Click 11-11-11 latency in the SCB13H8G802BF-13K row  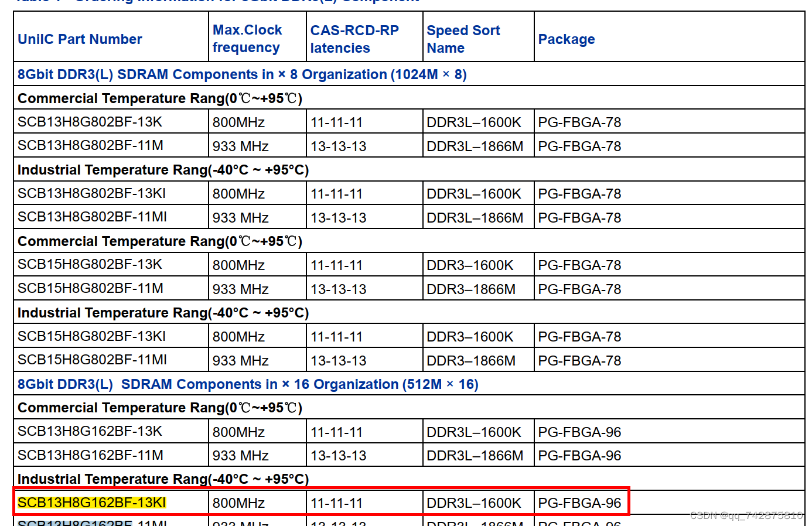336,122
